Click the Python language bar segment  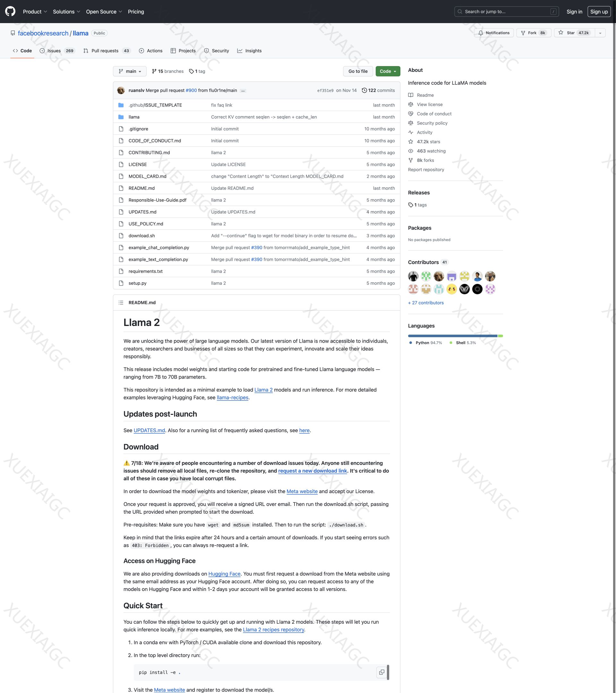pyautogui.click(x=452, y=336)
